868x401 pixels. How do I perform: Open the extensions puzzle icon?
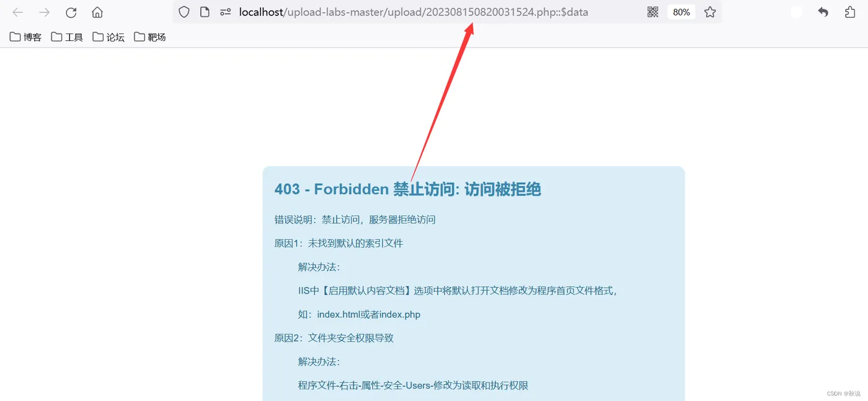click(850, 12)
